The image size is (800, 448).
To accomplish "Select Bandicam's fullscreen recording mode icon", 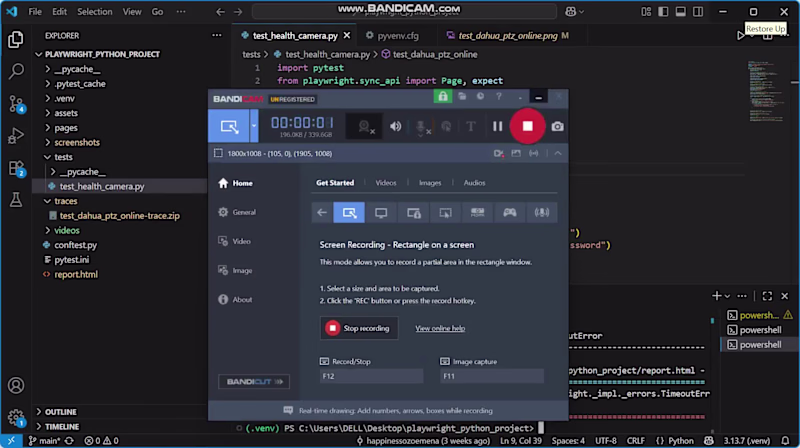I will point(381,212).
